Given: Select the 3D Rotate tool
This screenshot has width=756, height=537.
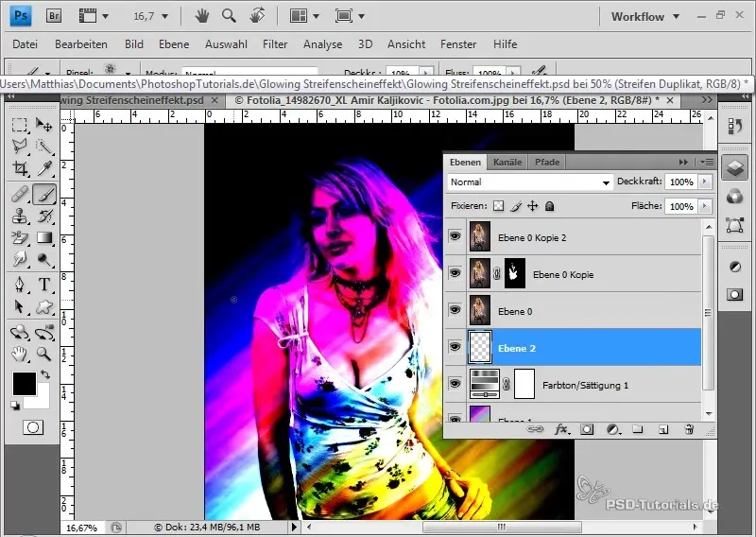Looking at the screenshot, I should click(x=19, y=332).
